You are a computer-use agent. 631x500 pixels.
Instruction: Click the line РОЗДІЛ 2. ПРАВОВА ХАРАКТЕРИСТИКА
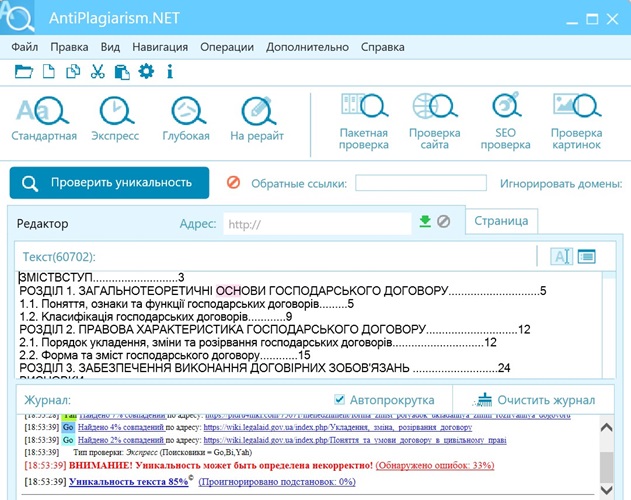275,329
